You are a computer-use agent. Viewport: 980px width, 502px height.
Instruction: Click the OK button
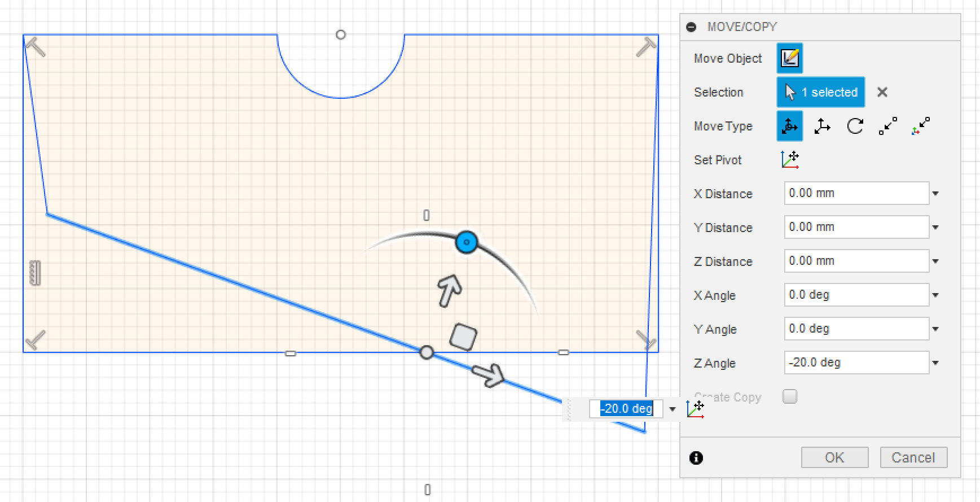pyautogui.click(x=834, y=457)
